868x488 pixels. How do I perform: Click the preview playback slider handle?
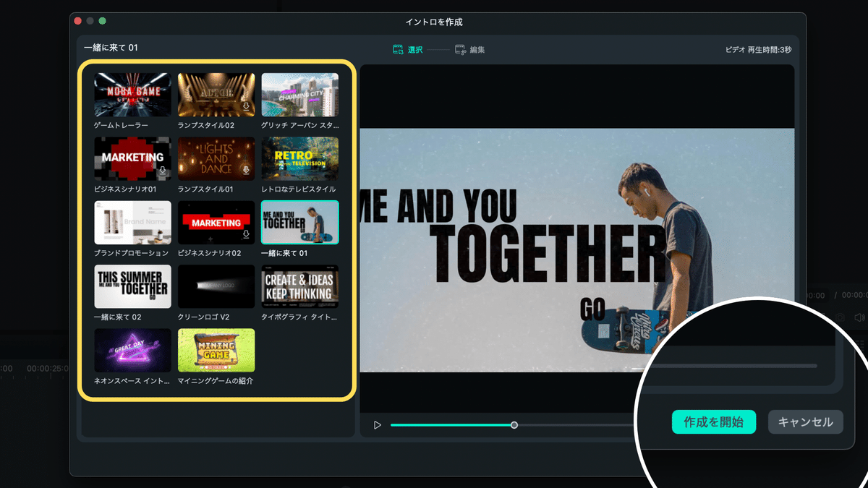514,425
